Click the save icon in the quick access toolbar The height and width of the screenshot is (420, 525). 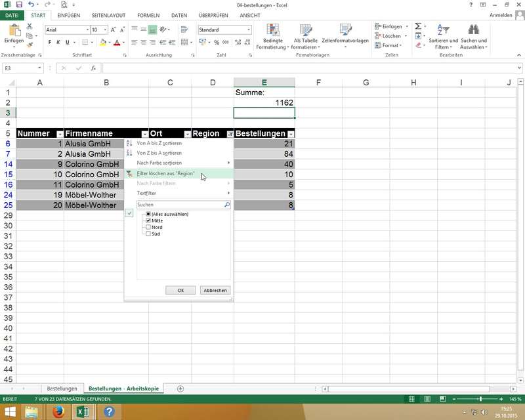click(x=18, y=5)
